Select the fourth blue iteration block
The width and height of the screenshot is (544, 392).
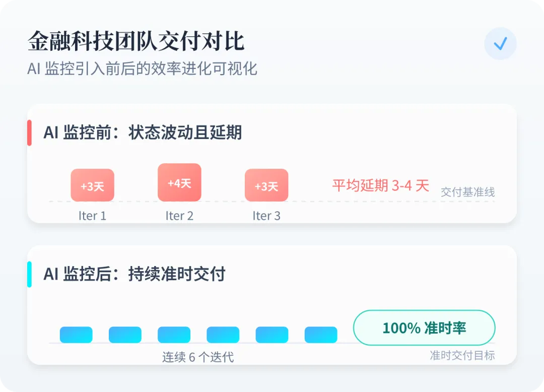click(x=223, y=335)
